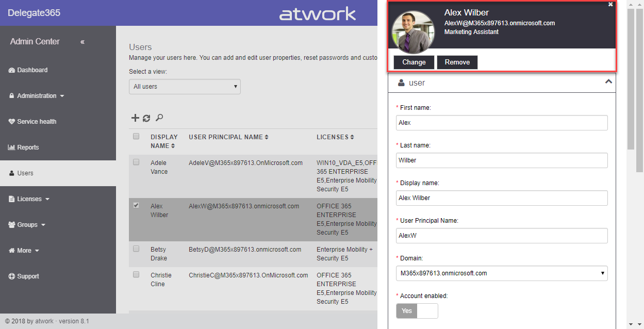Click the refresh users list icon
This screenshot has height=329, width=644.
pos(146,118)
